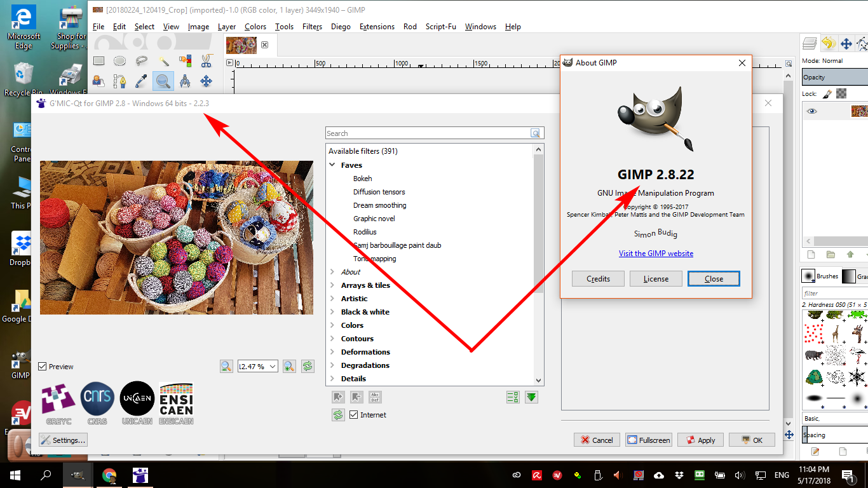Select the Select by Color tool
Screen dimensions: 868x488
(185, 61)
